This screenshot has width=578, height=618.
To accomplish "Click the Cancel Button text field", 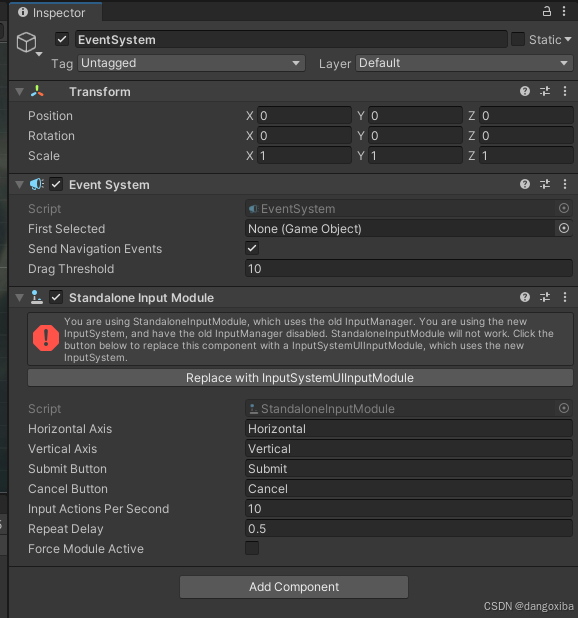I will click(409, 489).
